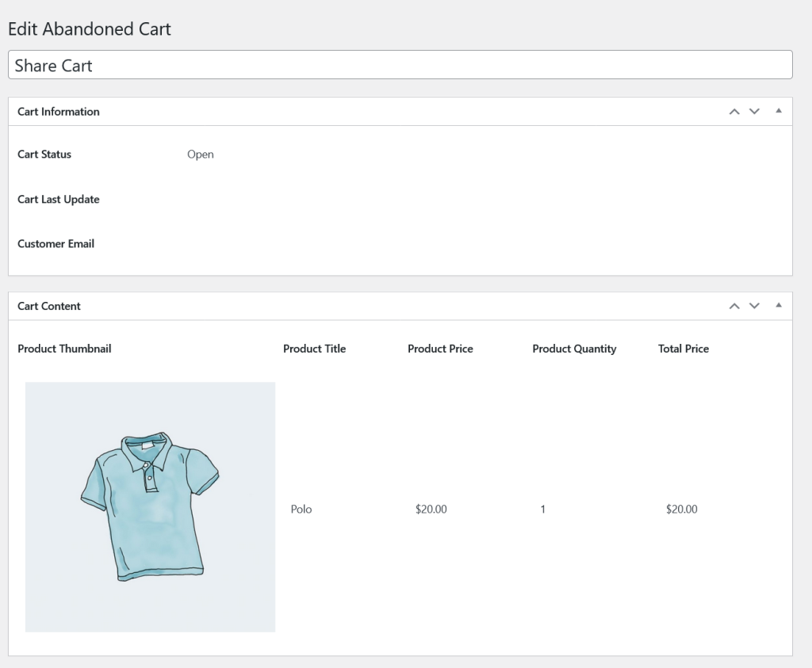Click the Share Cart title field

coord(400,65)
